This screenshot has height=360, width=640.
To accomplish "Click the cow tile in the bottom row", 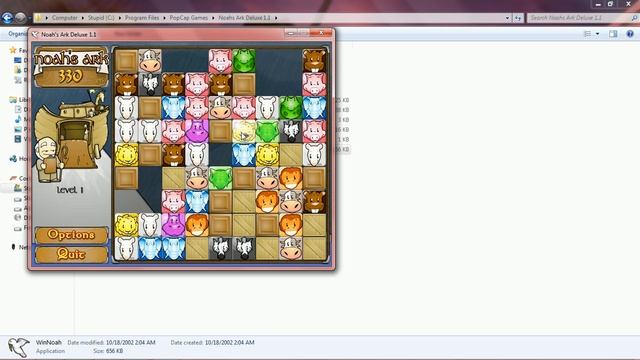I will 291,249.
